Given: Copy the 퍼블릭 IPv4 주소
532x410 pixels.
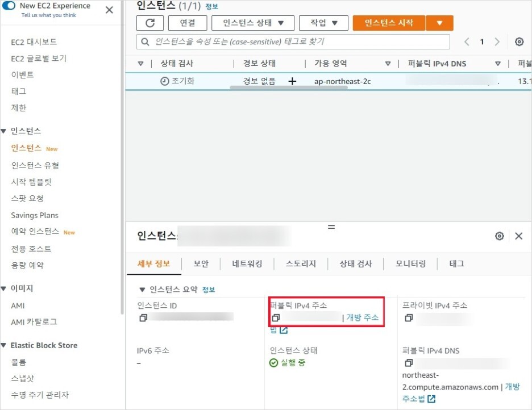Looking at the screenshot, I should pyautogui.click(x=276, y=318).
